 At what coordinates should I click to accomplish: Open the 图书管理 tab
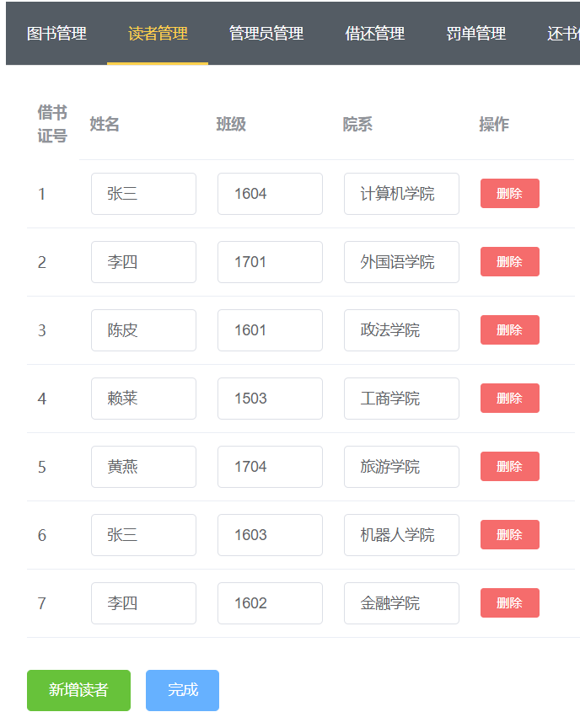pyautogui.click(x=56, y=34)
